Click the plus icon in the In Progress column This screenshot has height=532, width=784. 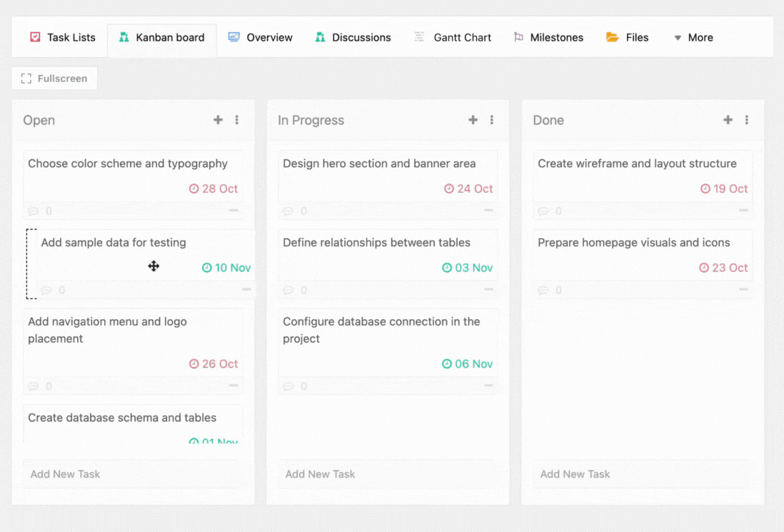click(x=473, y=120)
